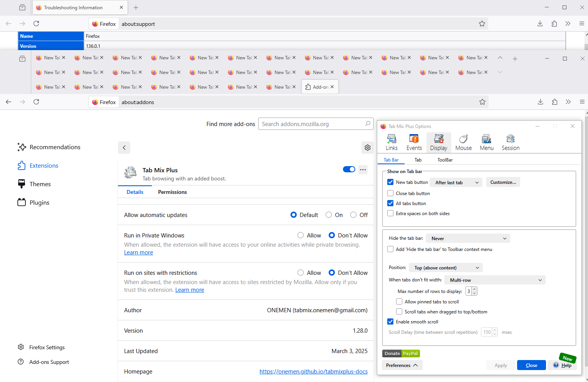Switch to the ToolBar subtab

[445, 160]
